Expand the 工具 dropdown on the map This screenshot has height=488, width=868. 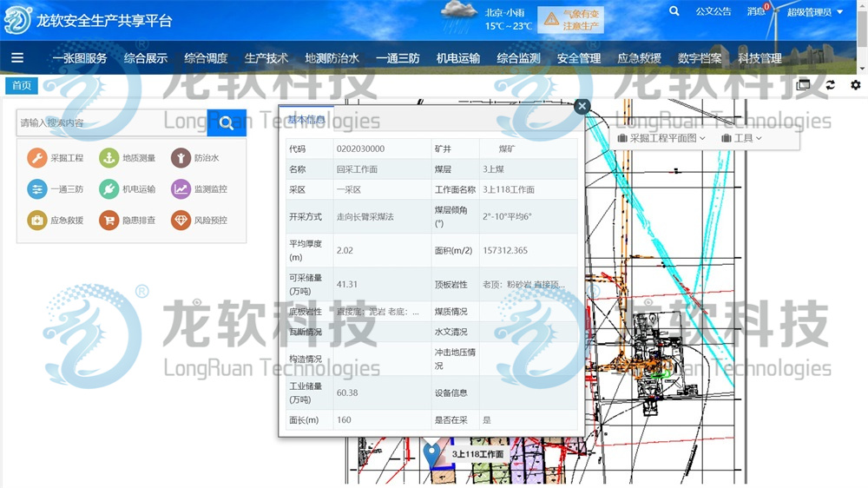point(741,138)
